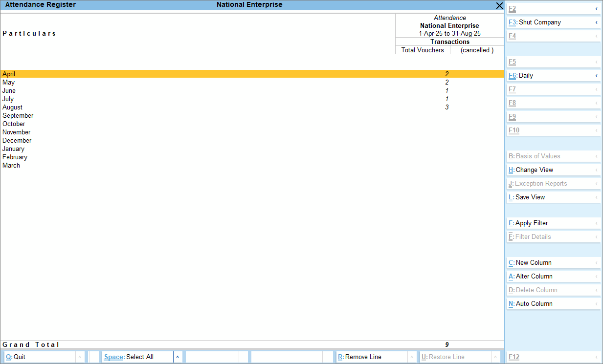603x364 pixels.
Task: Click F3: Shut Company button
Action: pyautogui.click(x=549, y=22)
